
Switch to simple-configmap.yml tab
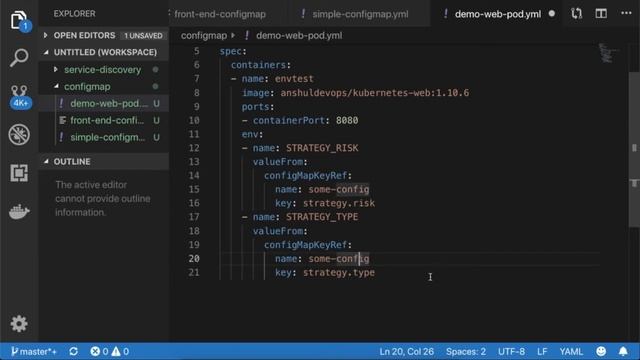pos(360,14)
